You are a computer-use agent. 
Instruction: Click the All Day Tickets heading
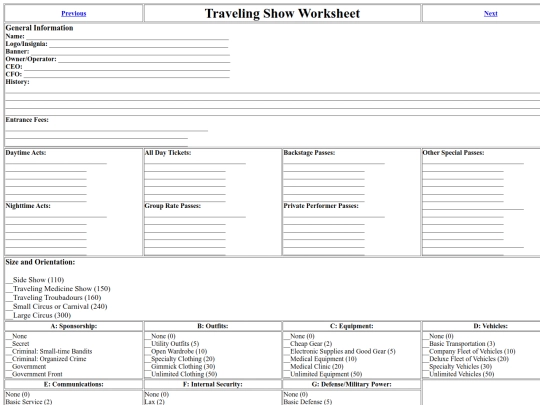168,153
